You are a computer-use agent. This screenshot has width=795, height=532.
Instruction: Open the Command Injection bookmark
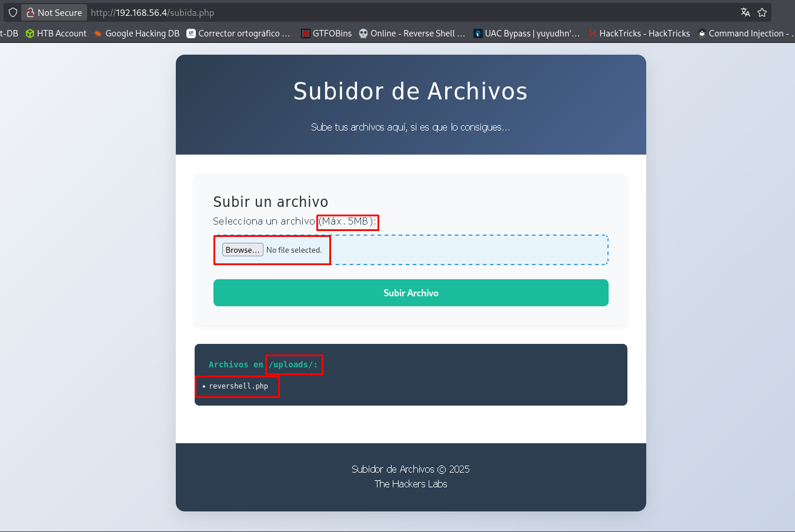(x=745, y=34)
